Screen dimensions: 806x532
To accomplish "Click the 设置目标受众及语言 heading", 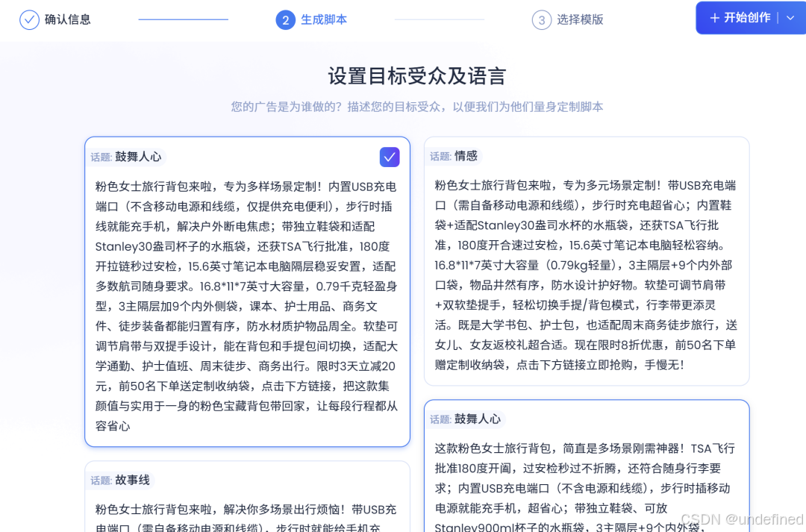I will 417,76.
